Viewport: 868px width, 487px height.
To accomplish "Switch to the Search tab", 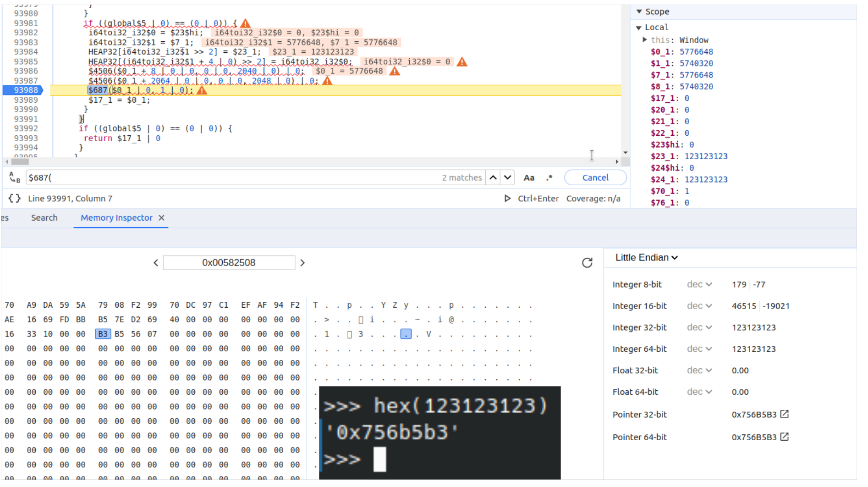I will 44,218.
